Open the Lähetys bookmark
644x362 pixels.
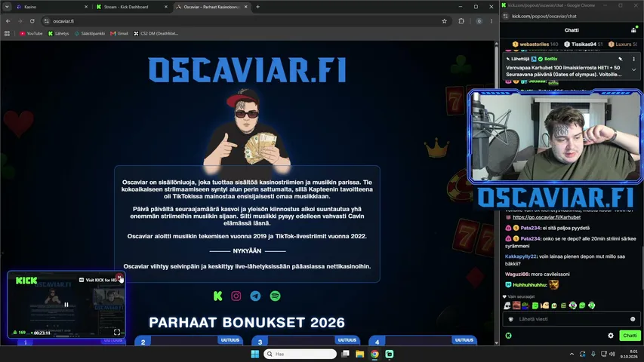click(x=58, y=34)
